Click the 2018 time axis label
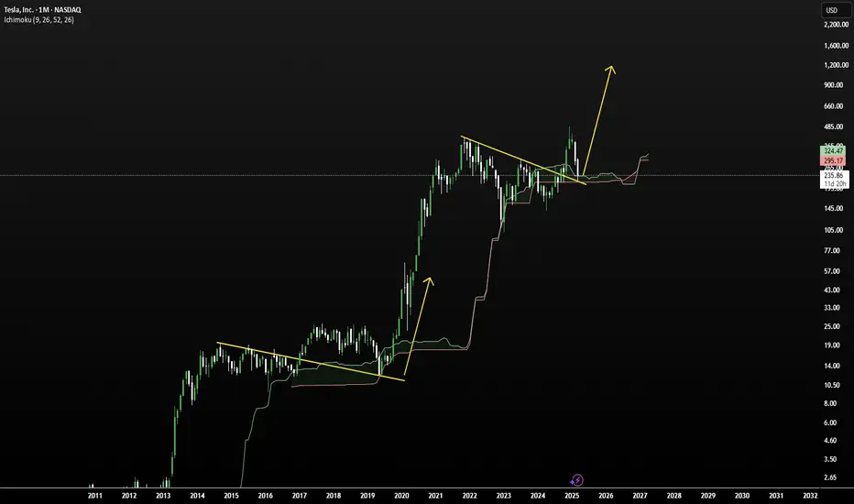Screen dimensions: 854x504 [334, 496]
